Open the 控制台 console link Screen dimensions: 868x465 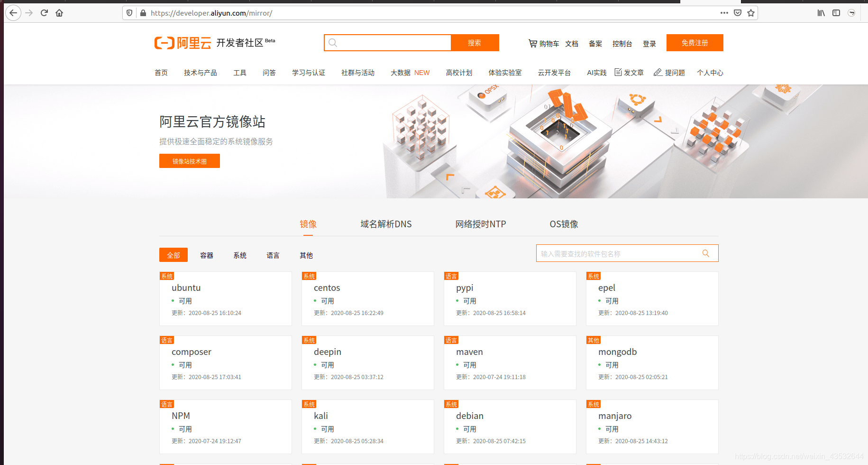[x=622, y=44]
